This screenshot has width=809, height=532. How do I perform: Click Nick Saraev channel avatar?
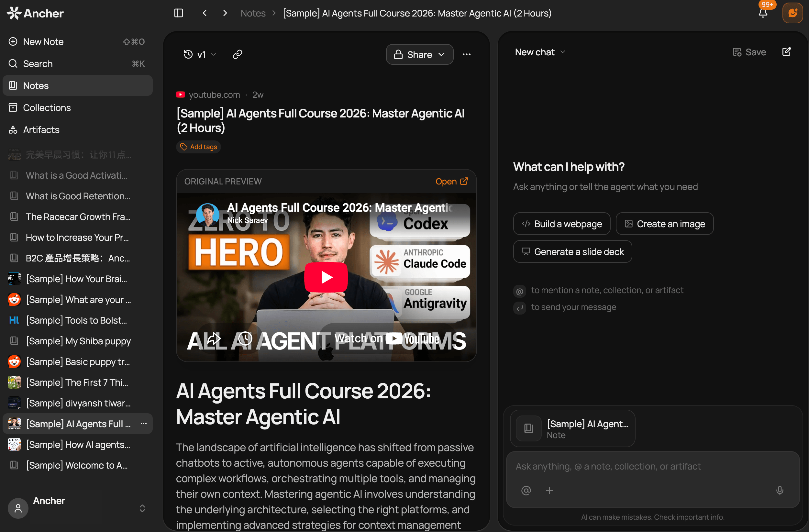click(x=208, y=215)
